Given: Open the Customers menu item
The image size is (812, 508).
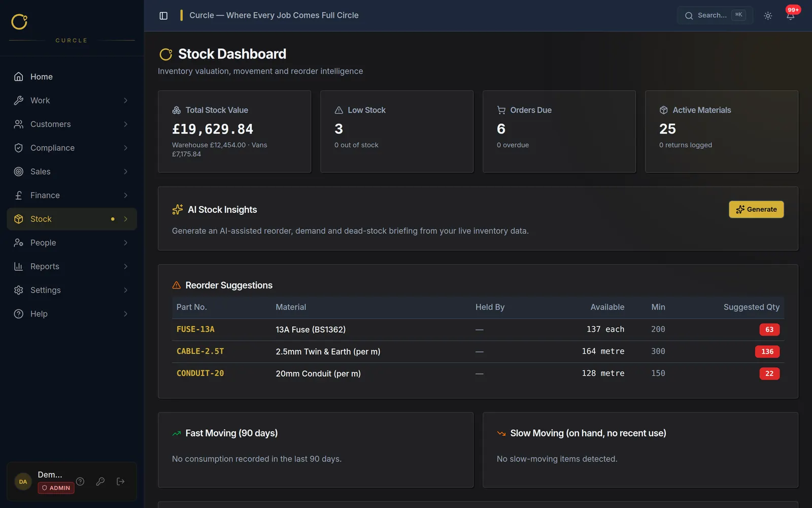Looking at the screenshot, I should pos(72,124).
